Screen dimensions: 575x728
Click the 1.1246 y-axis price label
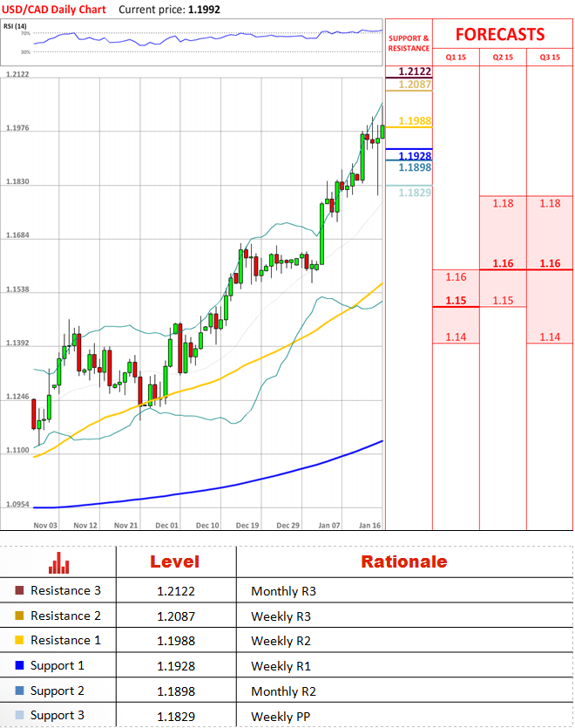(17, 397)
